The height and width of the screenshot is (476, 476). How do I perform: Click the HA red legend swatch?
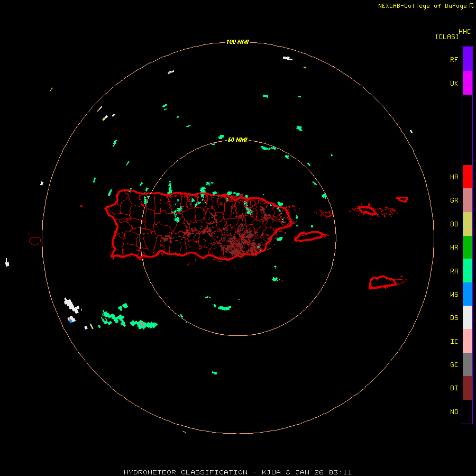tap(467, 177)
